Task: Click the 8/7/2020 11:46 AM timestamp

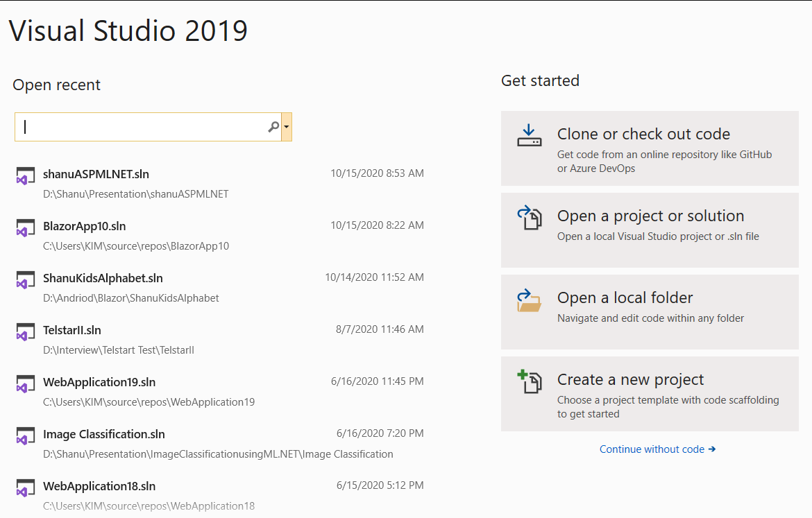Action: (x=380, y=329)
